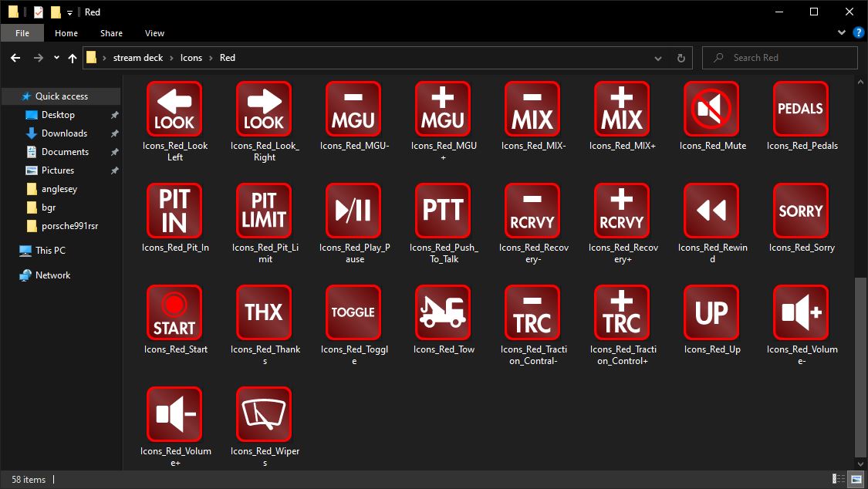Open the Quick Access Toolbar customize dropdown
This screenshot has width=868, height=489.
[69, 12]
